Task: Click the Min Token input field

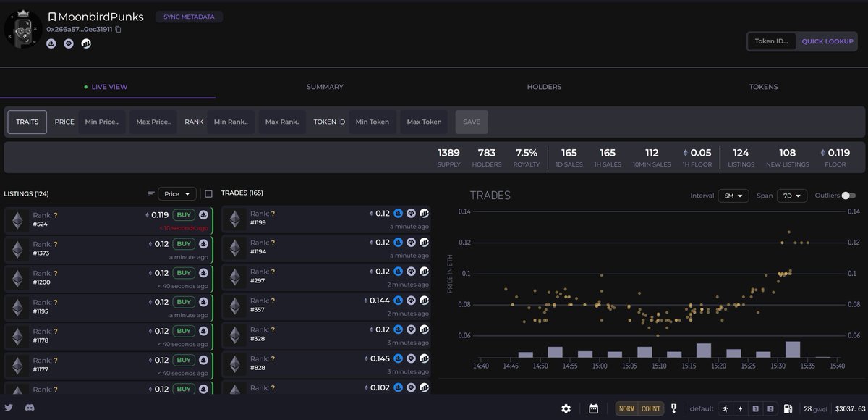Action: pos(373,122)
